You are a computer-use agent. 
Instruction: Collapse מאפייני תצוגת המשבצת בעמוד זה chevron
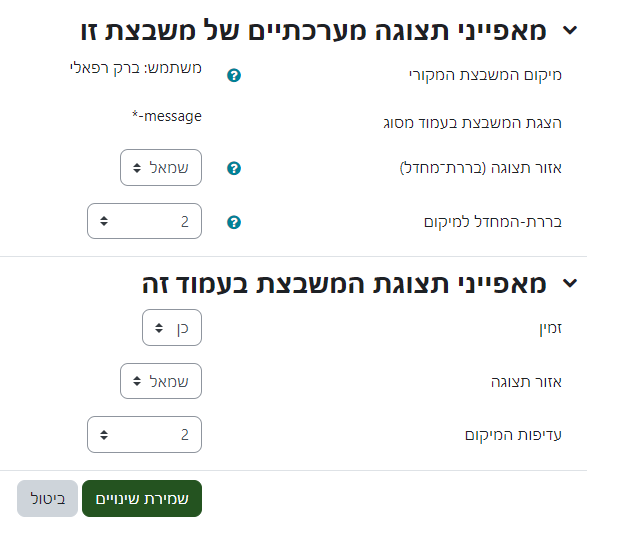(x=570, y=284)
